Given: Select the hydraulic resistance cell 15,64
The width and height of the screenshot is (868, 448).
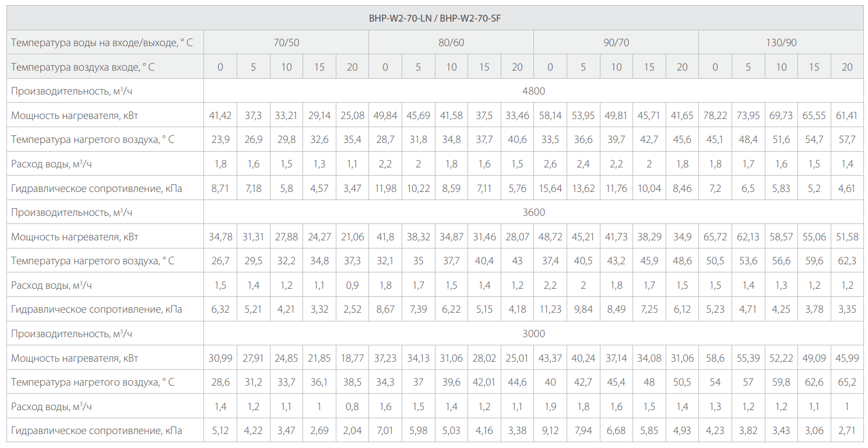Looking at the screenshot, I should click(550, 188).
